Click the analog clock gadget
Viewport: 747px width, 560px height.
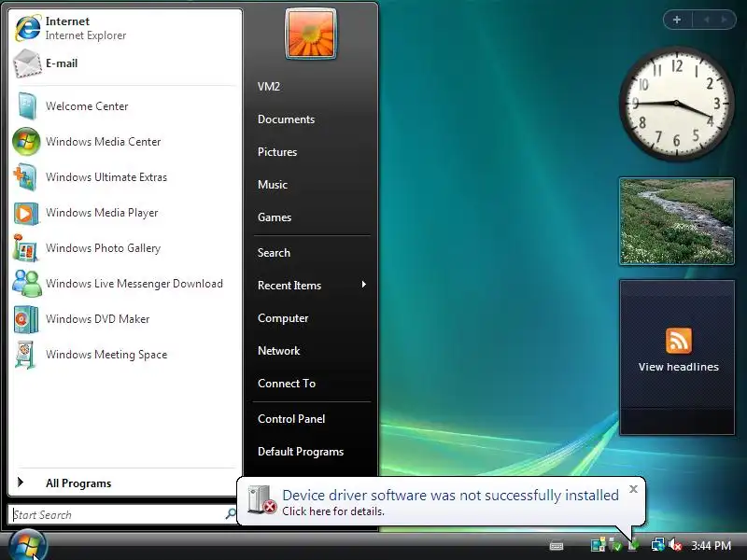[676, 103]
